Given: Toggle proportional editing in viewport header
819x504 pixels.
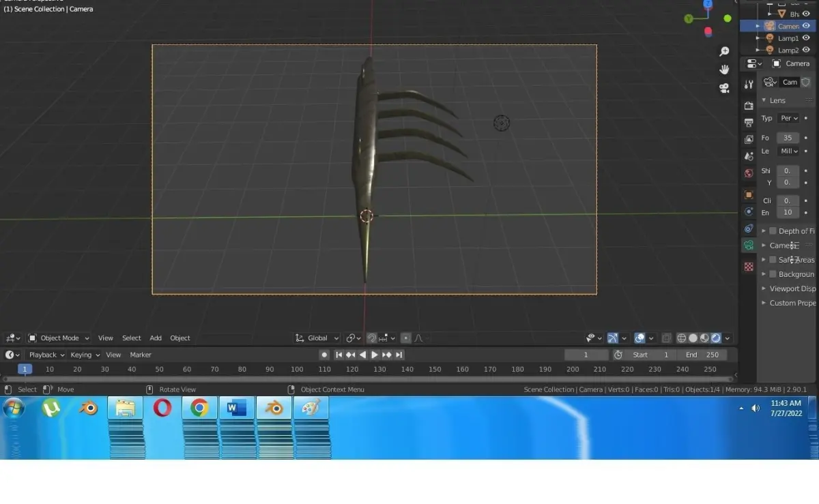Looking at the screenshot, I should pos(405,338).
